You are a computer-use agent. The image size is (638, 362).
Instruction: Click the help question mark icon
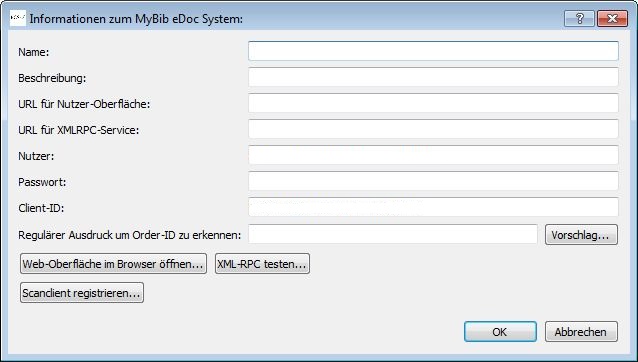[579, 18]
